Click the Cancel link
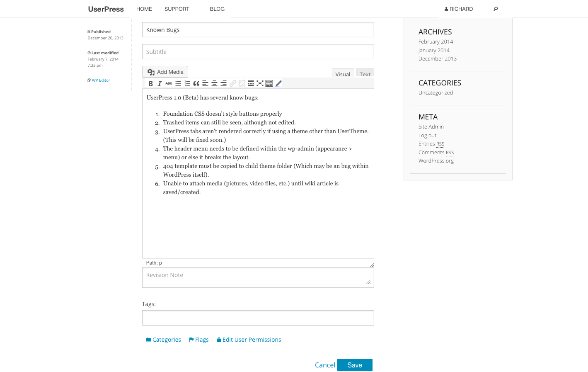Screen dimensions: 588x372 pyautogui.click(x=325, y=365)
